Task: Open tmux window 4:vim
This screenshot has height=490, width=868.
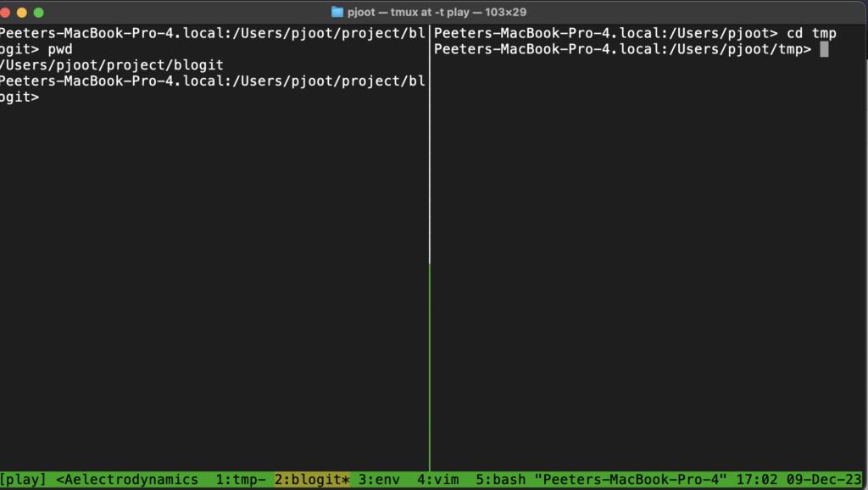Action: click(438, 480)
